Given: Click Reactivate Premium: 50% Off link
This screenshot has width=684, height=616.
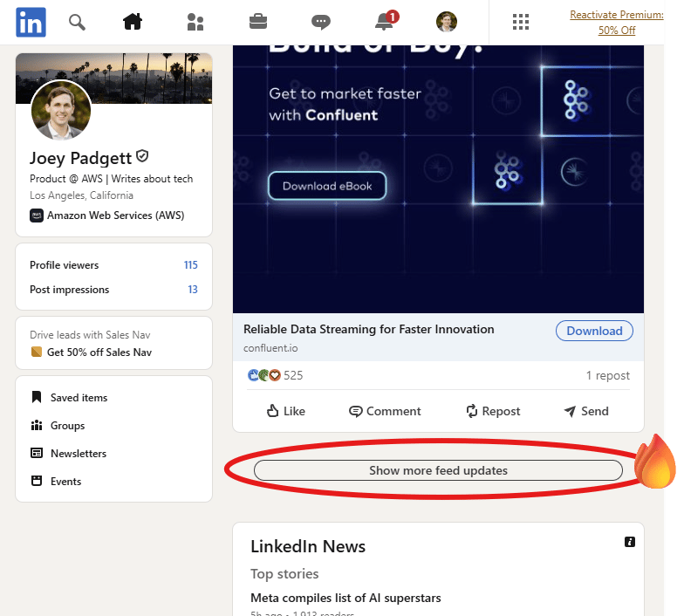Looking at the screenshot, I should click(x=616, y=23).
